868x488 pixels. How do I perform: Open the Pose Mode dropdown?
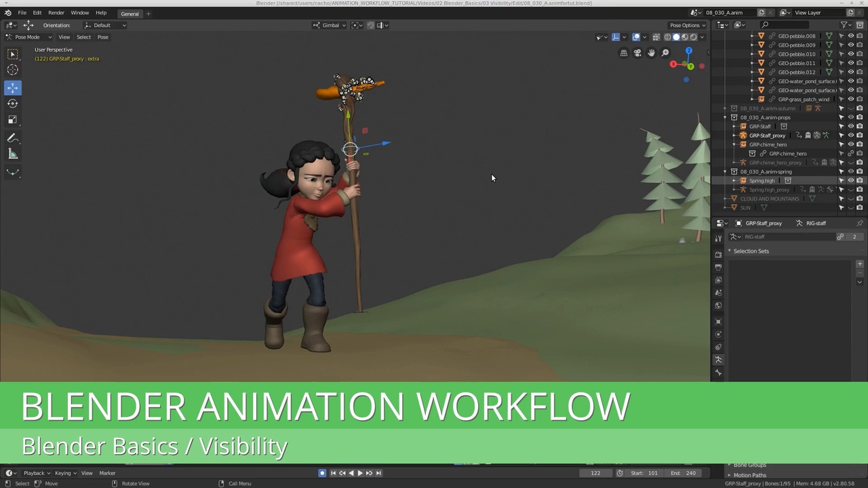coord(28,37)
